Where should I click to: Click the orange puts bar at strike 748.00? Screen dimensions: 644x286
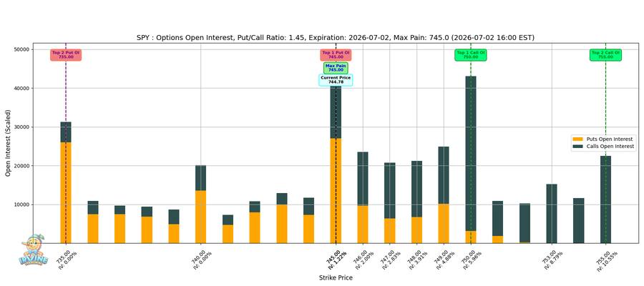[417, 230]
